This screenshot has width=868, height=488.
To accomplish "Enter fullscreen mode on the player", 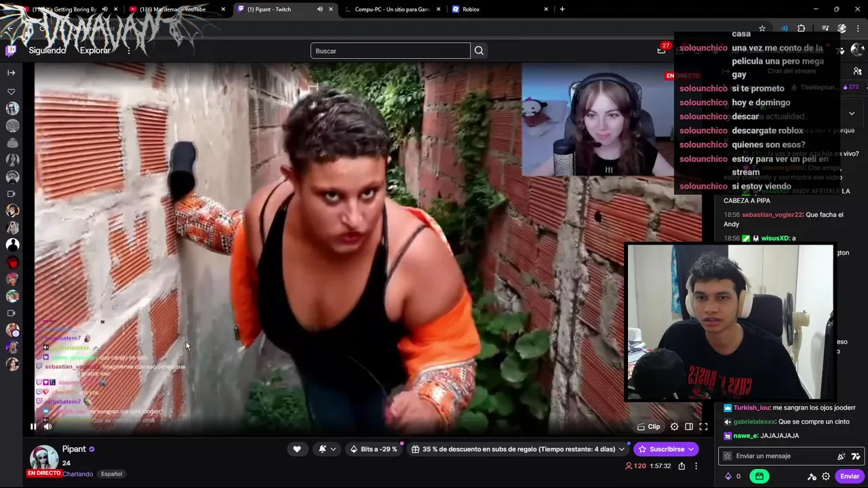I will tap(703, 426).
